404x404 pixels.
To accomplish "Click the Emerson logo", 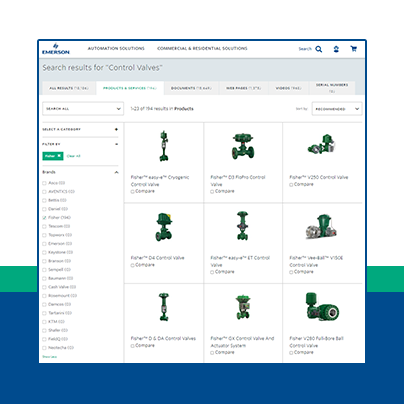I will tap(56, 49).
